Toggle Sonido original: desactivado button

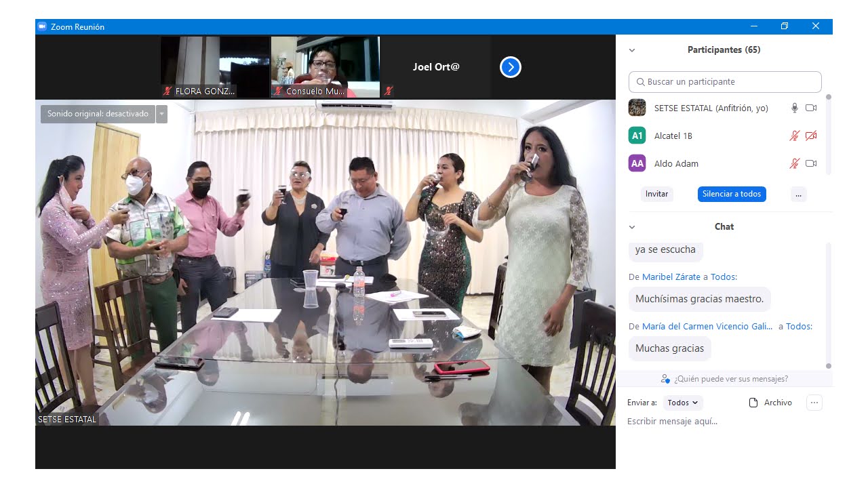coord(98,114)
